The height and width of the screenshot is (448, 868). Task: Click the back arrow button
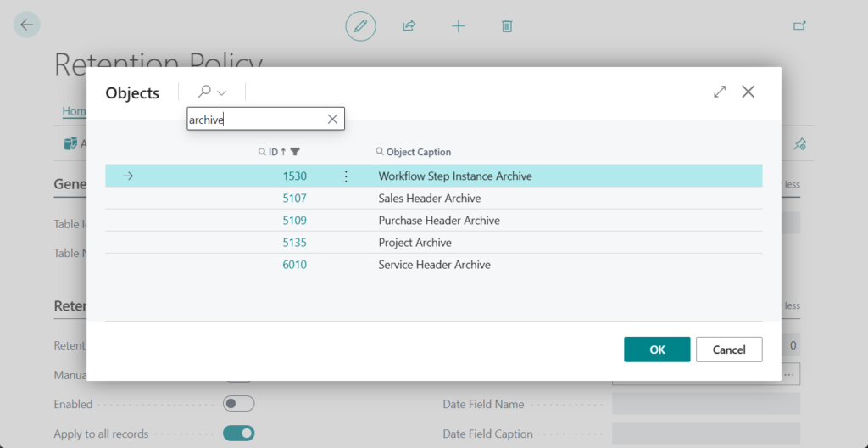pos(26,25)
